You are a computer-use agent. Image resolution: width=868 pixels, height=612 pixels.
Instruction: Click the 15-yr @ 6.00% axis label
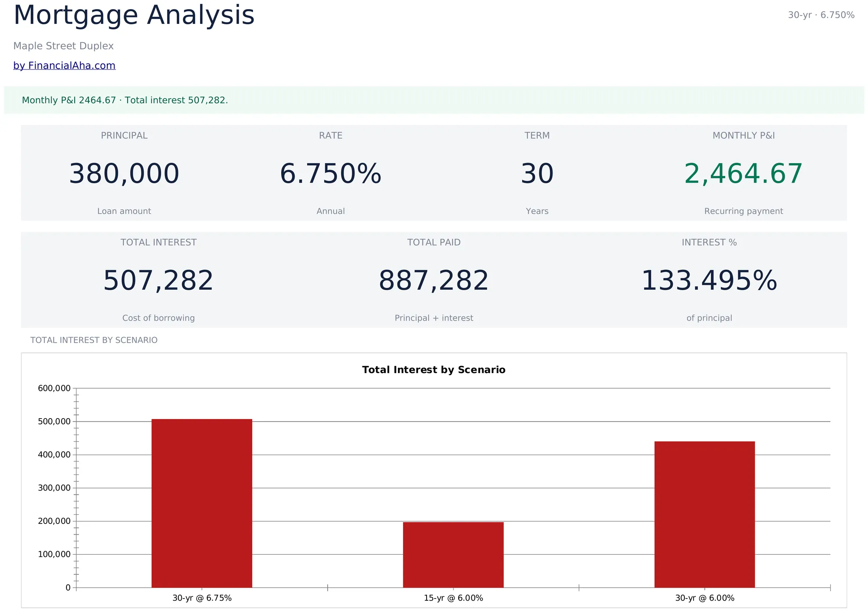point(453,598)
